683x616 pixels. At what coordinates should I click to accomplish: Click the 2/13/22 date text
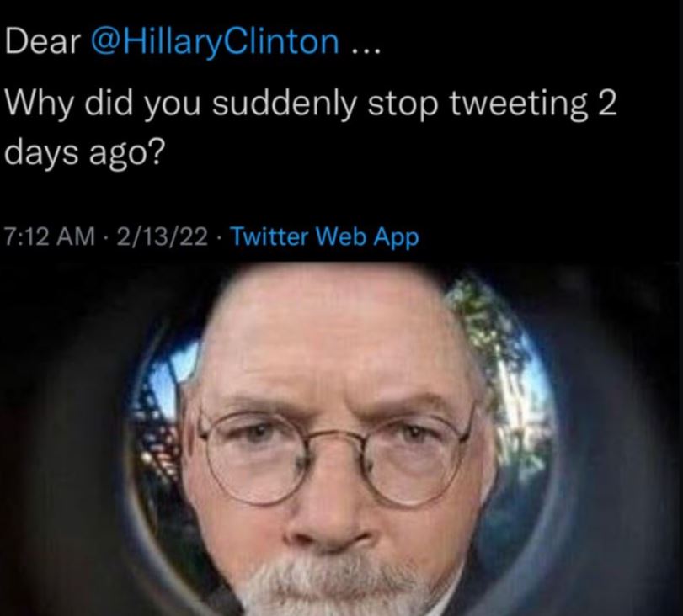(162, 236)
